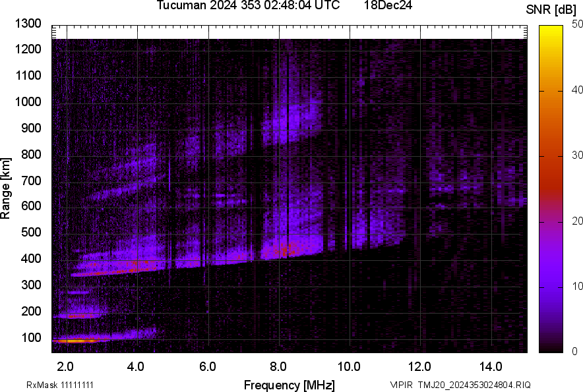Click the '0' colorbar tick label
The width and height of the screenshot is (583, 392).
click(575, 352)
